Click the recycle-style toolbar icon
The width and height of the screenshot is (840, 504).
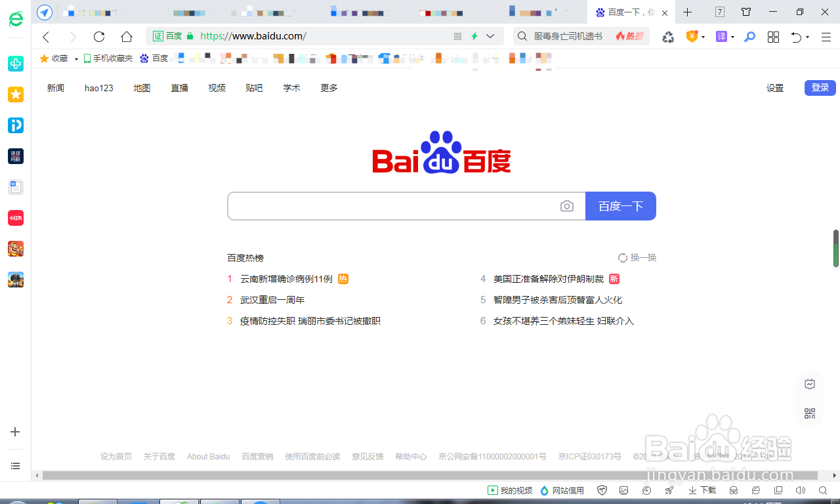[668, 37]
